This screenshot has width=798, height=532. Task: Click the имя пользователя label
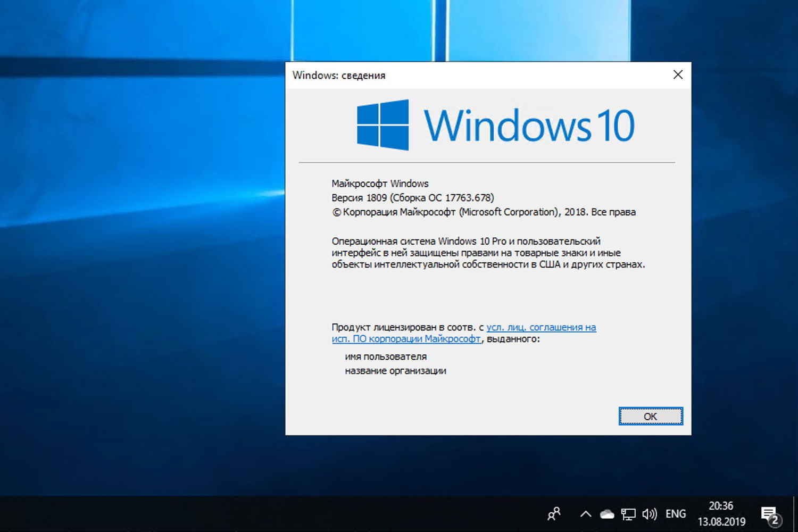pos(385,356)
